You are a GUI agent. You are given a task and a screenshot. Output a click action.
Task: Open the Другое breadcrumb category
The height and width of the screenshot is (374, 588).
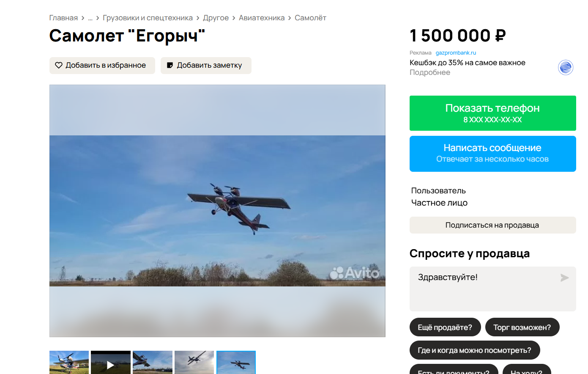tap(216, 18)
